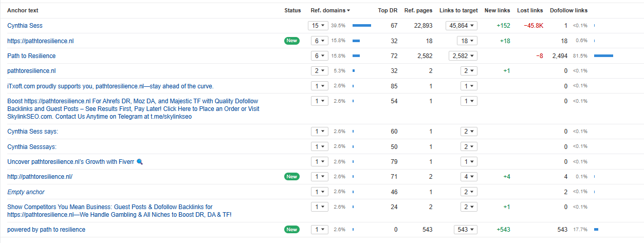Click the Dofollow links column header
Viewport: 644px width, 243px height.
pyautogui.click(x=568, y=10)
